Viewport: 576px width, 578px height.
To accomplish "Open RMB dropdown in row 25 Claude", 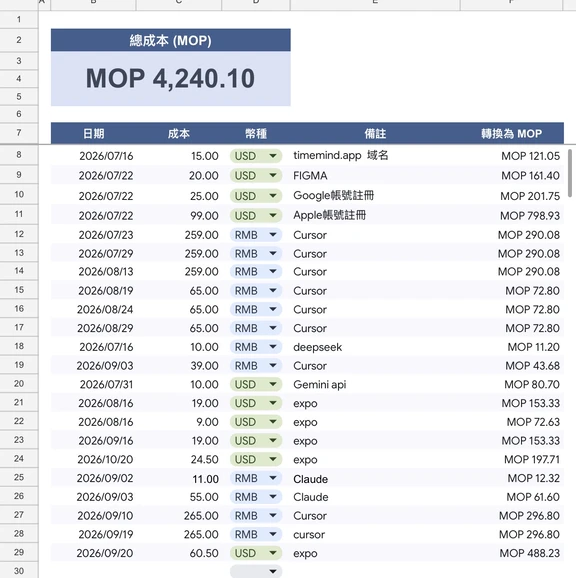I will [256, 478].
